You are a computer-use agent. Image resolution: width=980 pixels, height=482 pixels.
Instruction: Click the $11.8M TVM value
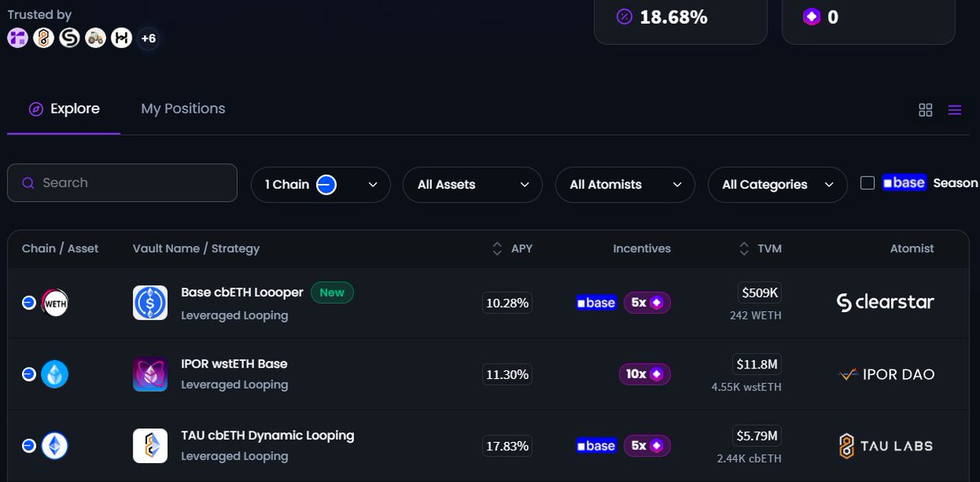[x=757, y=364]
